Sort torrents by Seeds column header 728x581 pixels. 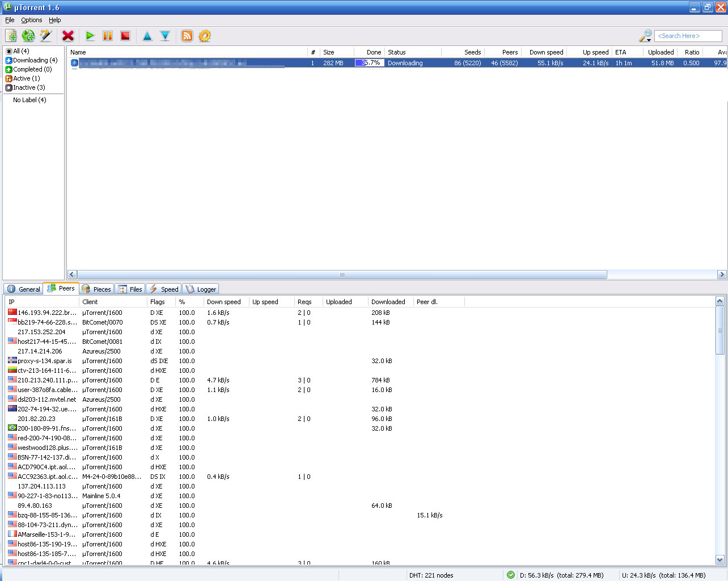[x=463, y=52]
